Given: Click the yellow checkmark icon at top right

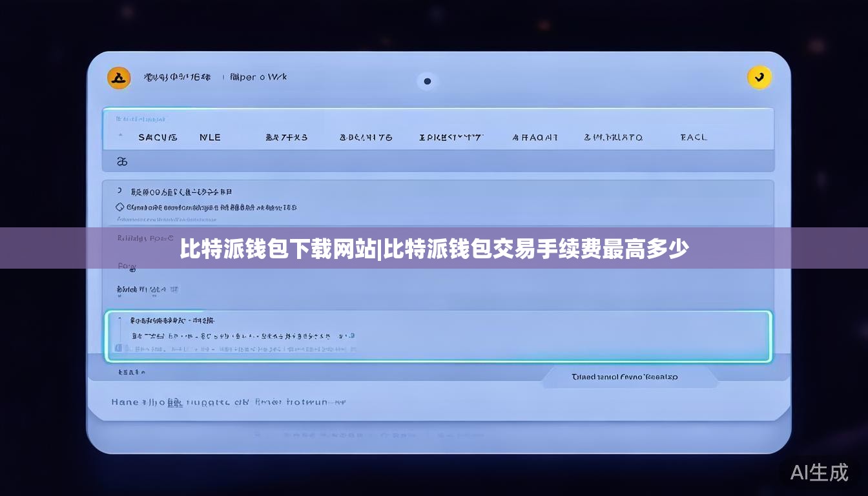Looking at the screenshot, I should pyautogui.click(x=759, y=77).
